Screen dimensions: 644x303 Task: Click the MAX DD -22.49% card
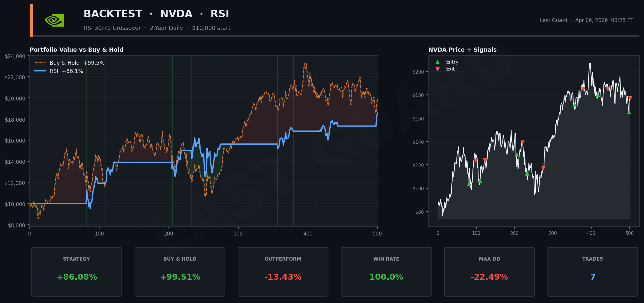[489, 272]
